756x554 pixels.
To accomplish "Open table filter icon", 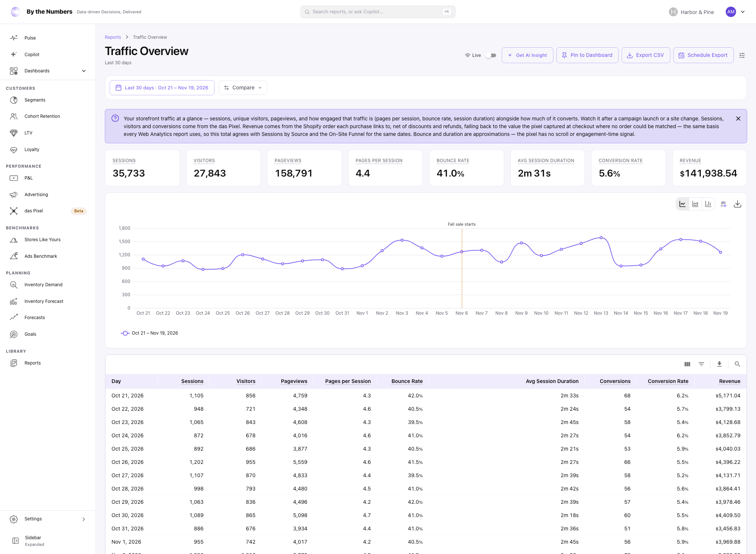I will pos(701,364).
